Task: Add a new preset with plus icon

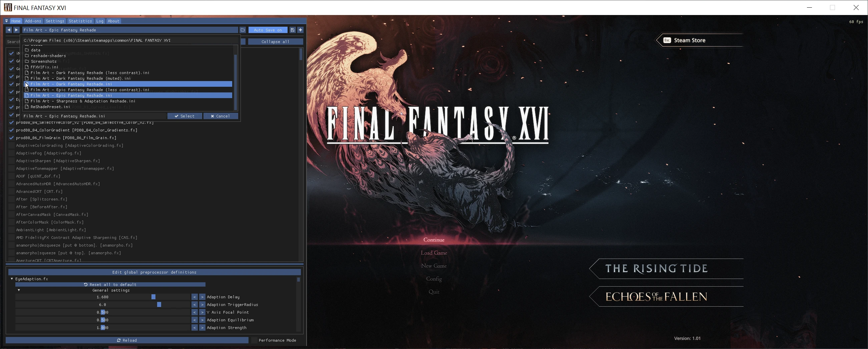Action: pyautogui.click(x=300, y=30)
